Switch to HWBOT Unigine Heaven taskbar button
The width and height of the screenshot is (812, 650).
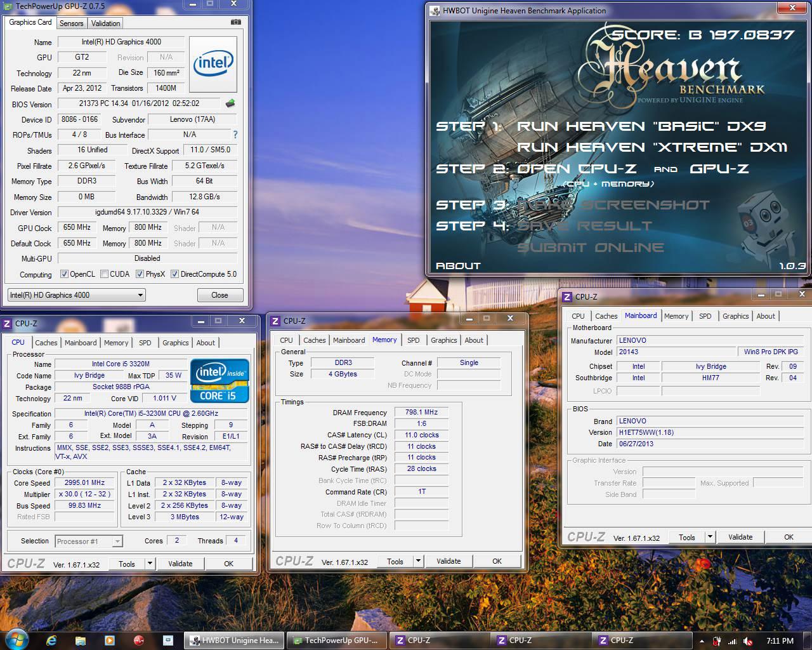[234, 640]
